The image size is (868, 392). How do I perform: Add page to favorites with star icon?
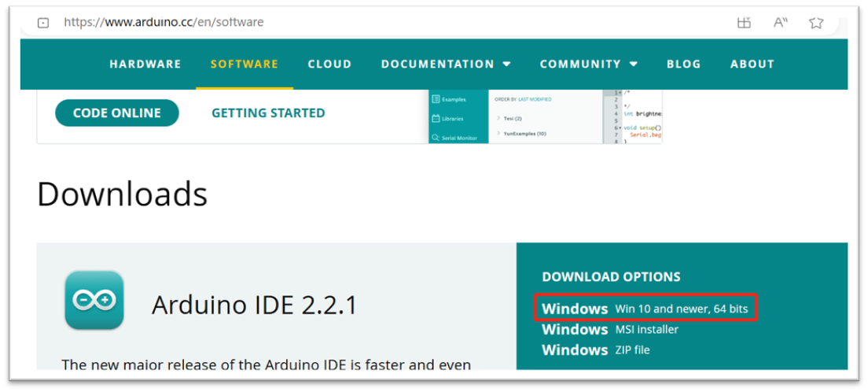point(816,23)
